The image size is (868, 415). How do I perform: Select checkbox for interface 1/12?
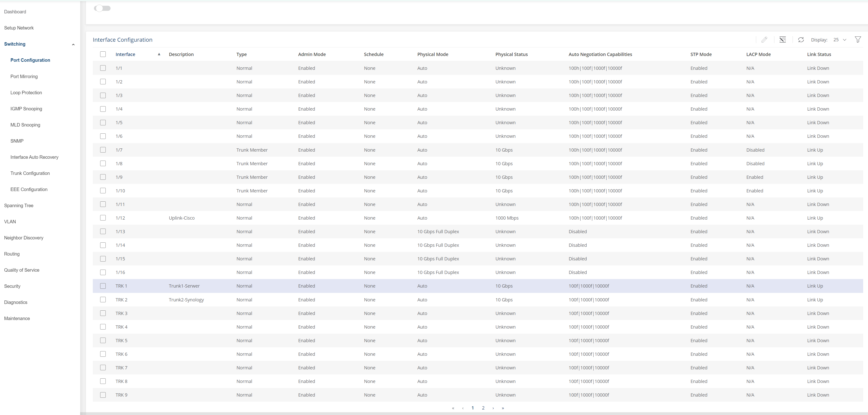pyautogui.click(x=103, y=218)
